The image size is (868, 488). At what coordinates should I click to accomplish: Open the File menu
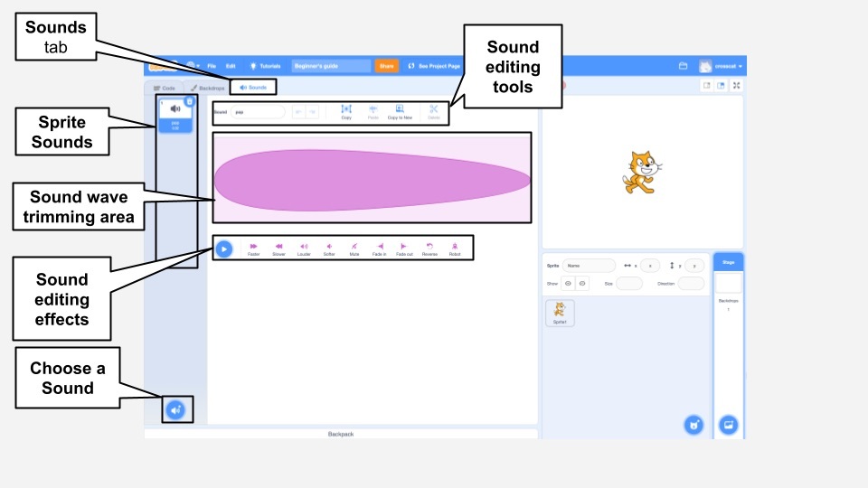212,66
